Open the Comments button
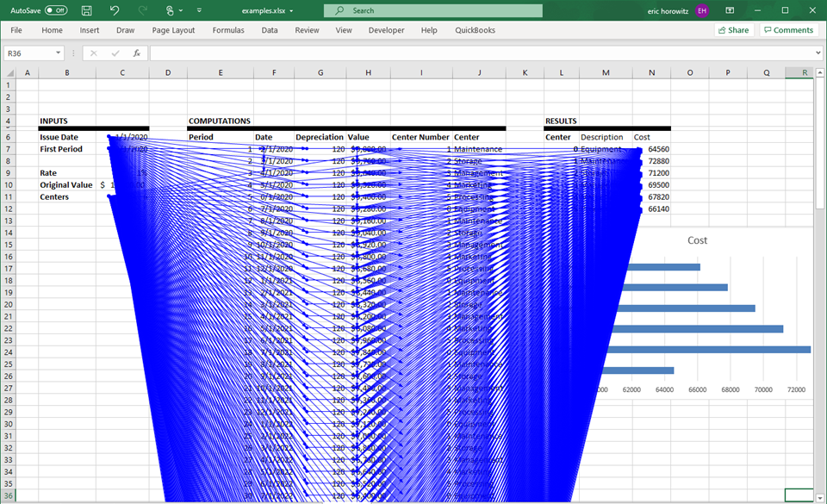The height and width of the screenshot is (504, 827). 787,30
